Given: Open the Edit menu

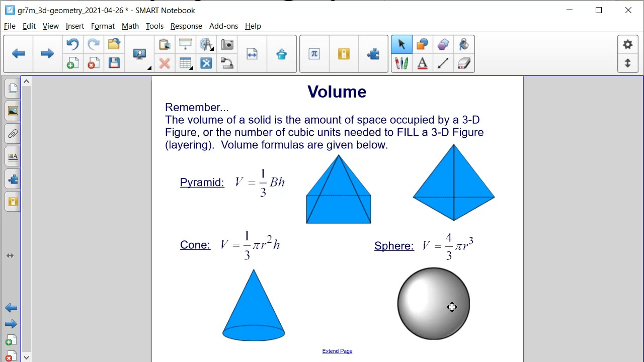Looking at the screenshot, I should tap(29, 26).
